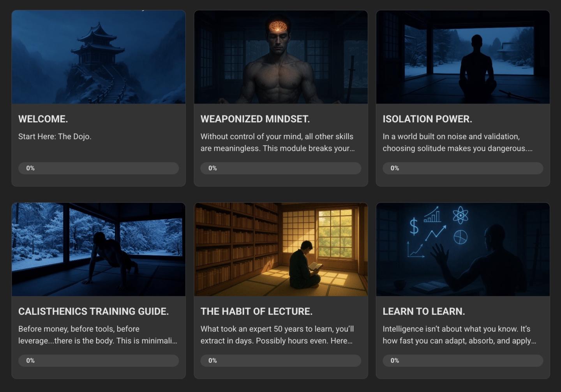Click "In a world built on noise" description
The width and height of the screenshot is (561, 392).
pos(458,143)
